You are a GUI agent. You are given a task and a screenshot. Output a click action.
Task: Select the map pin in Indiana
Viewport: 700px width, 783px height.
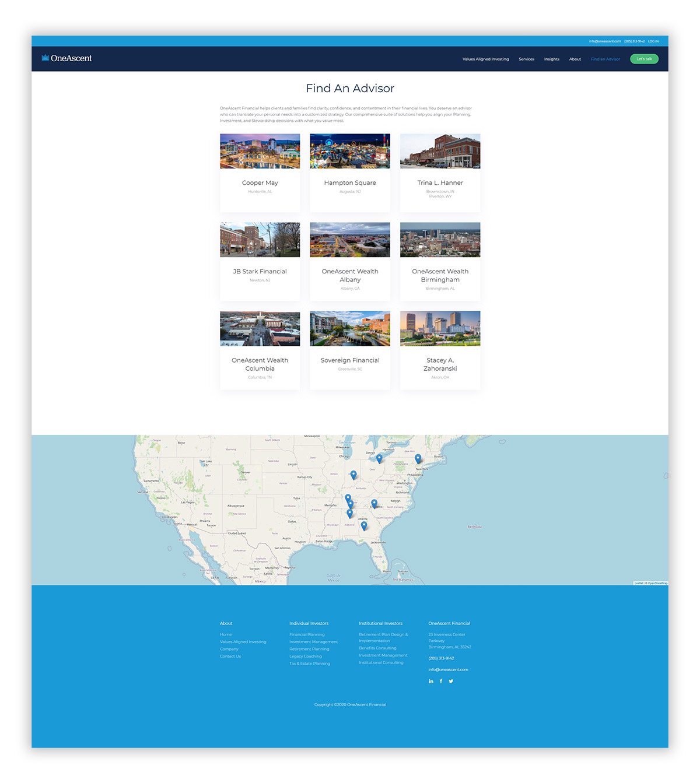(353, 475)
